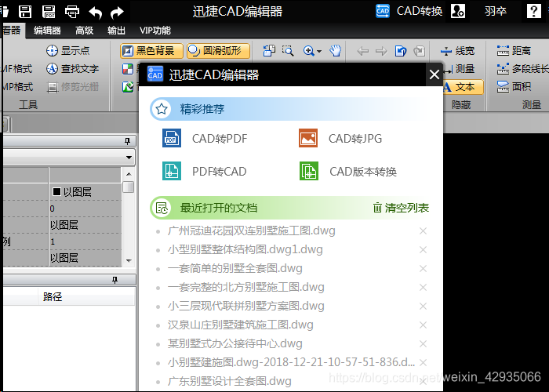The height and width of the screenshot is (392, 549).
Task: Open 小型别墅整体结构图.dwg1.dwg
Action: (x=245, y=249)
